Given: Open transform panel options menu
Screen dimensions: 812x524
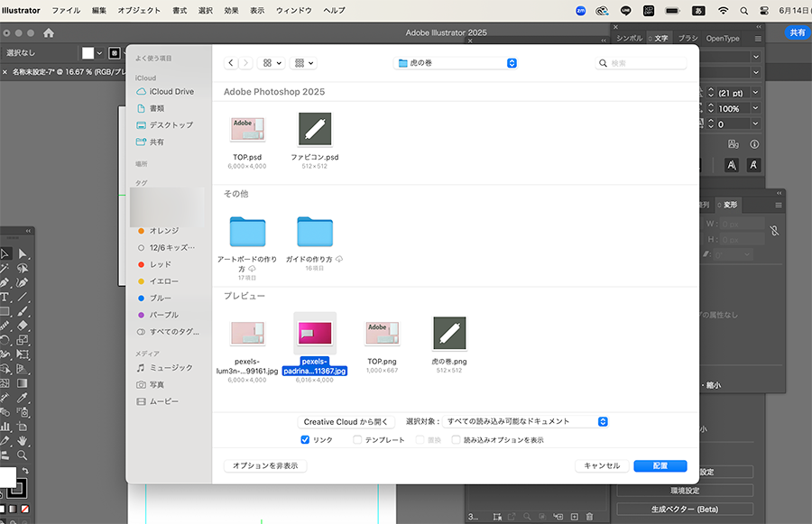Looking at the screenshot, I should coord(779,205).
